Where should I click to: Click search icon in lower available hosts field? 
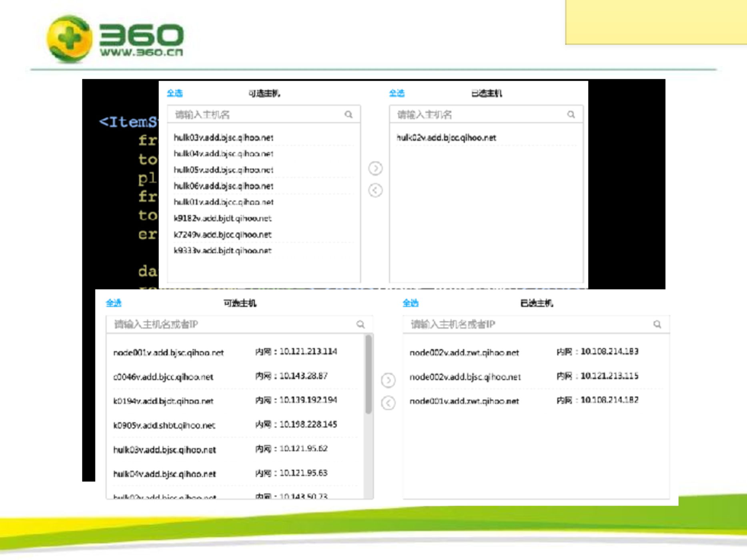pos(360,324)
